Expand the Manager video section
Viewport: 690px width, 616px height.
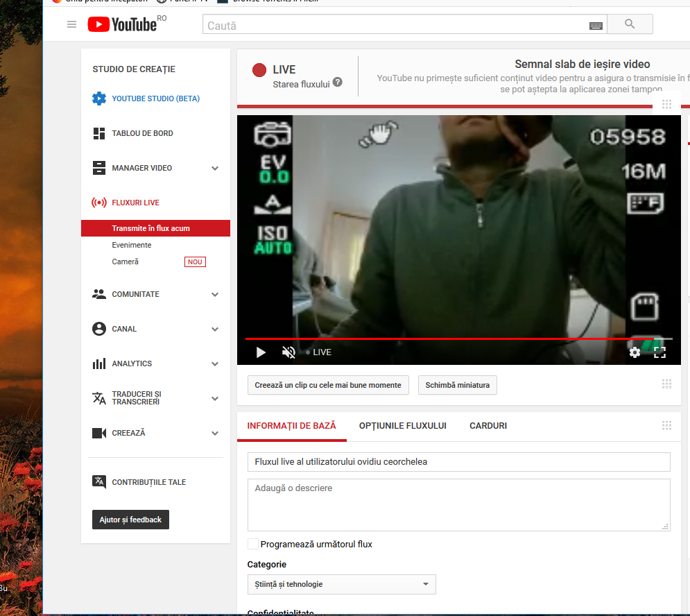(215, 168)
